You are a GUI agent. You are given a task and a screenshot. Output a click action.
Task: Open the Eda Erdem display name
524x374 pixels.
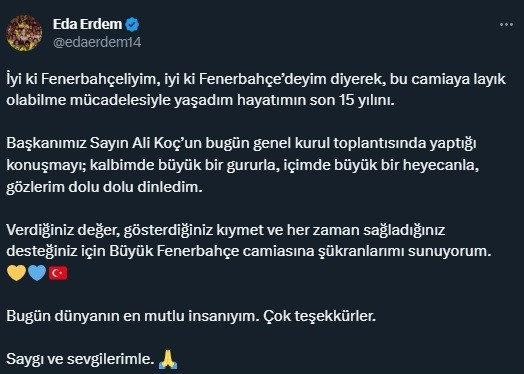click(88, 24)
